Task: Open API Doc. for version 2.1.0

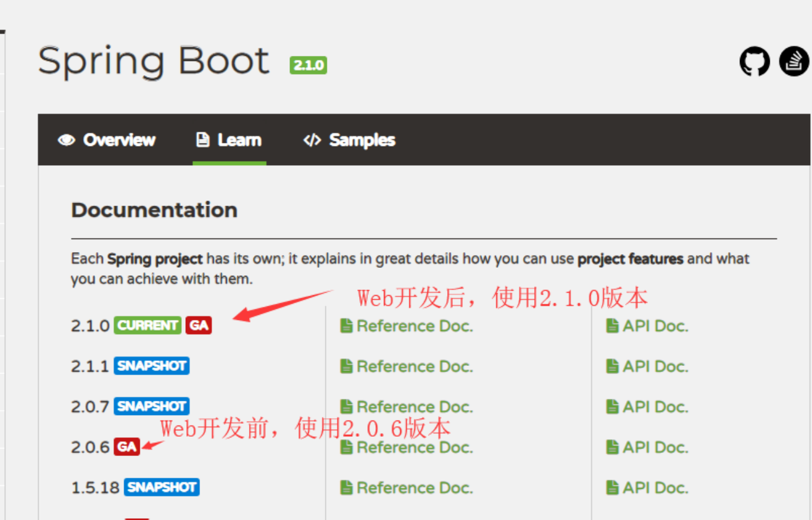Action: [x=647, y=326]
